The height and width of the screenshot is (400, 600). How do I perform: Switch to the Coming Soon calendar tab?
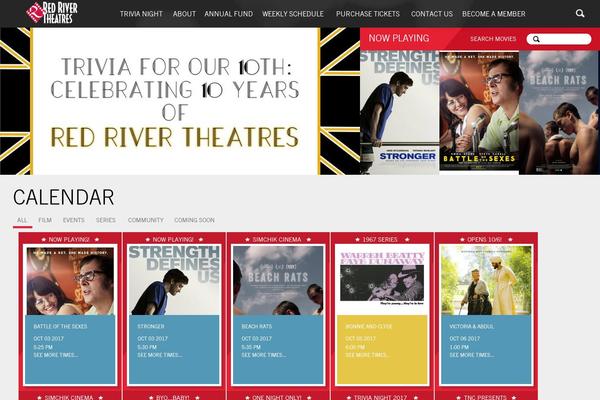tap(194, 220)
